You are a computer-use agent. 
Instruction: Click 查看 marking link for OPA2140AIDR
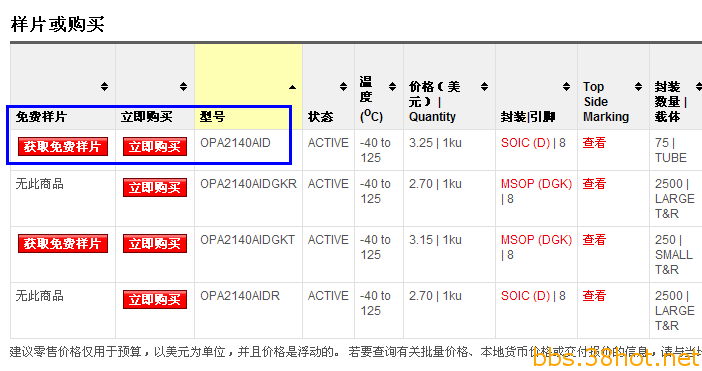(x=594, y=295)
